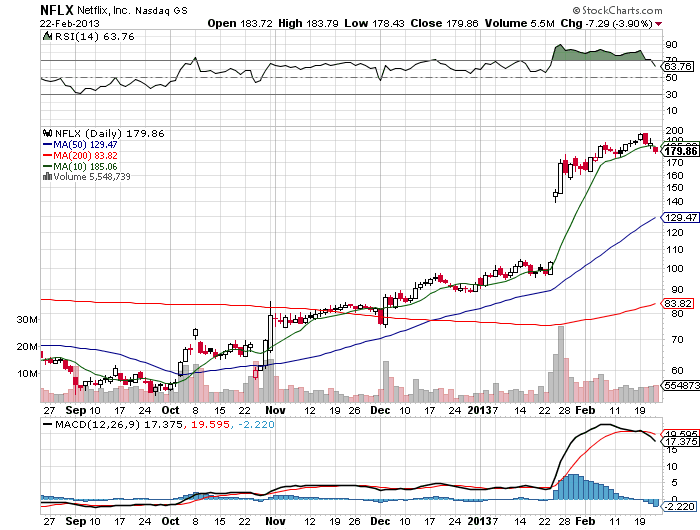Select the red MA(200) line swatch
700x530 pixels.
tap(47, 156)
